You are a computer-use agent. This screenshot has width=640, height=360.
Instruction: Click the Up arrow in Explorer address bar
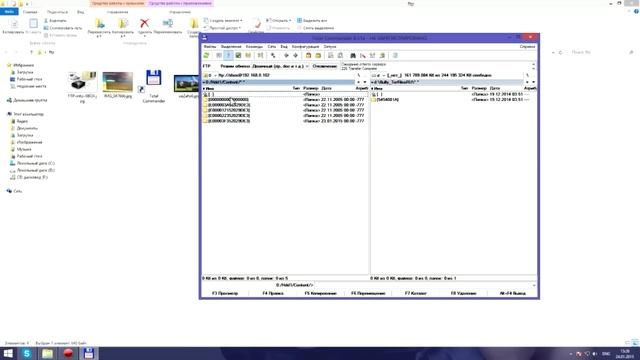click(31, 52)
